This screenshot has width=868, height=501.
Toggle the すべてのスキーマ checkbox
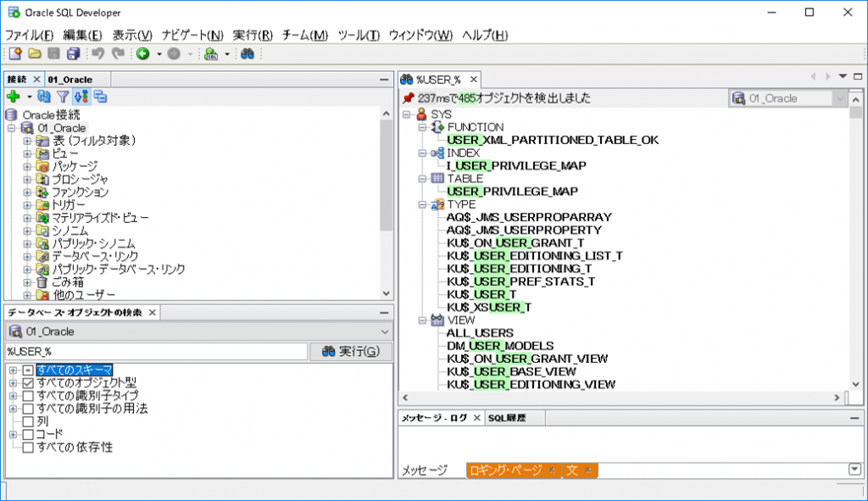28,370
